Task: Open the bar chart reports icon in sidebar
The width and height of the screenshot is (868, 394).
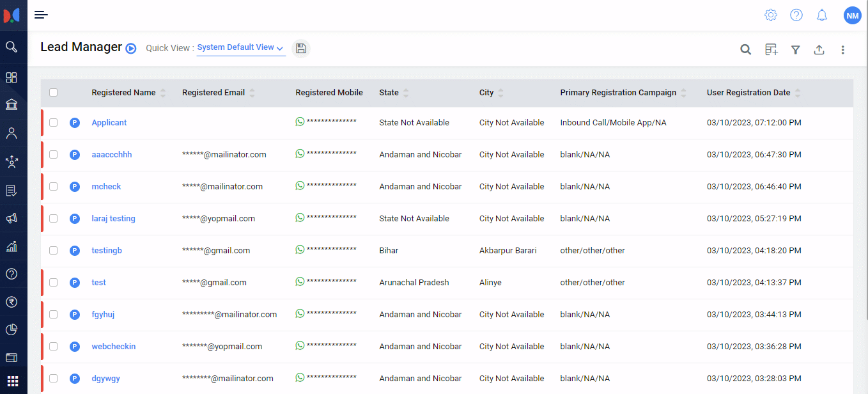Action: coord(12,246)
